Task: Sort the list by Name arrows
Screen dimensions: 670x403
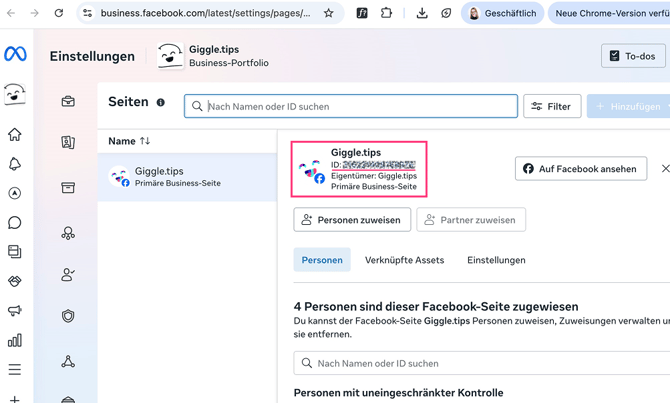Action: pyautogui.click(x=145, y=141)
